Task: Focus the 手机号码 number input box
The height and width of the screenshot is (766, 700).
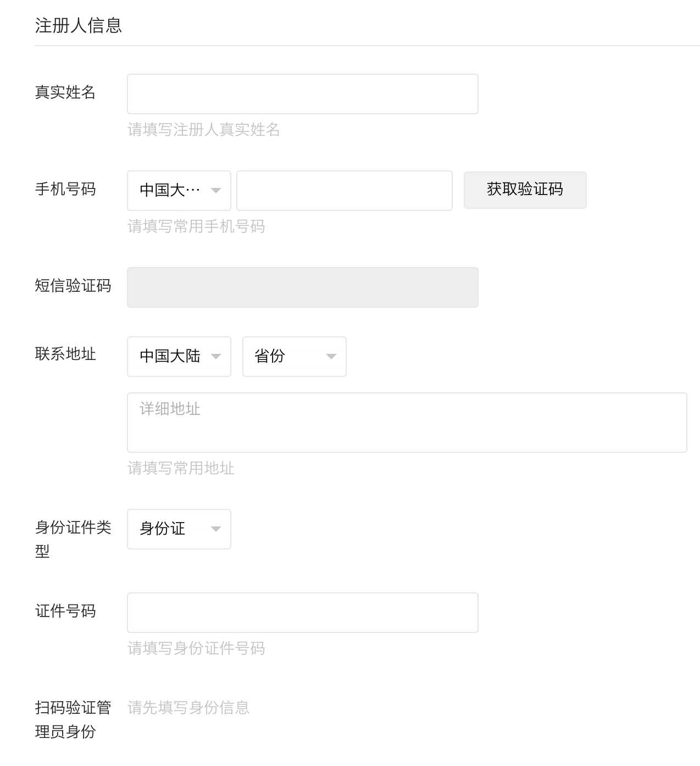Action: click(x=344, y=191)
